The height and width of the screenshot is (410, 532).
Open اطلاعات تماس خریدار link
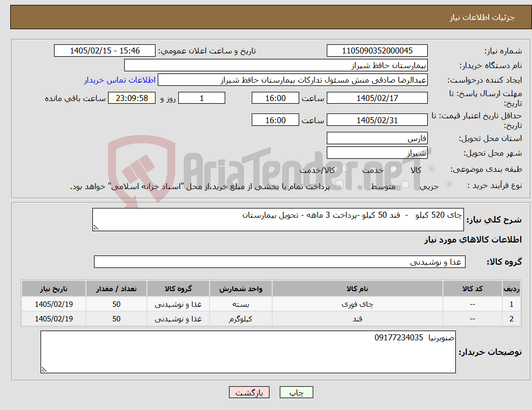pyautogui.click(x=120, y=80)
